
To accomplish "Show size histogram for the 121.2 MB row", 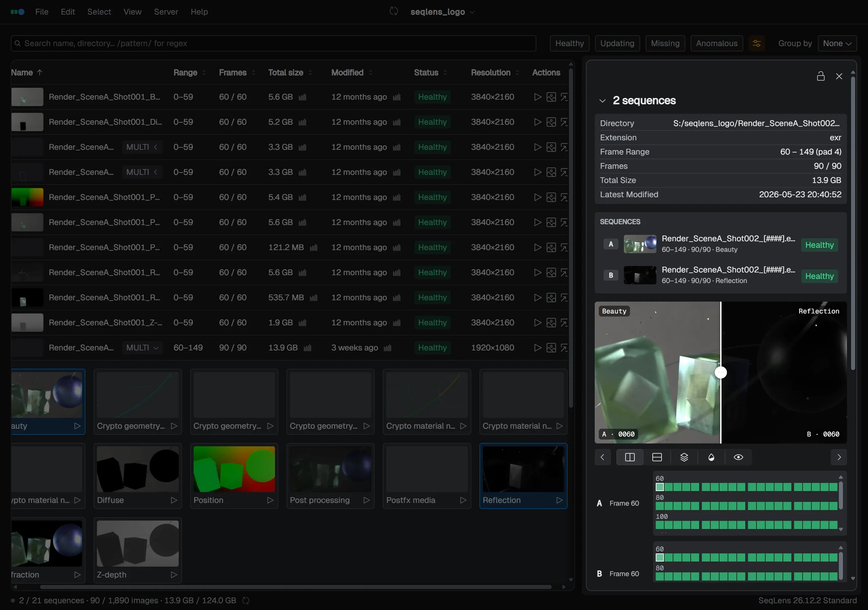I will point(313,247).
